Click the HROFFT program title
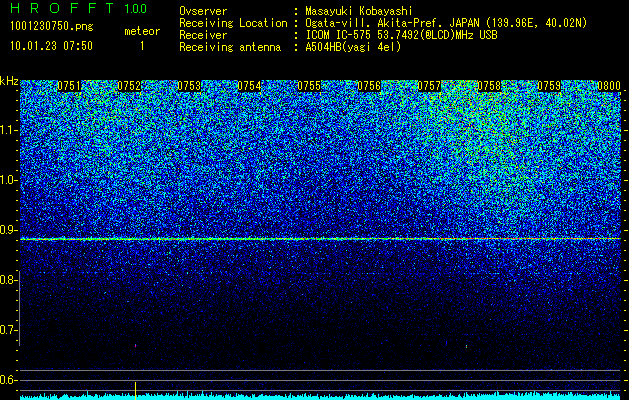 (63, 8)
